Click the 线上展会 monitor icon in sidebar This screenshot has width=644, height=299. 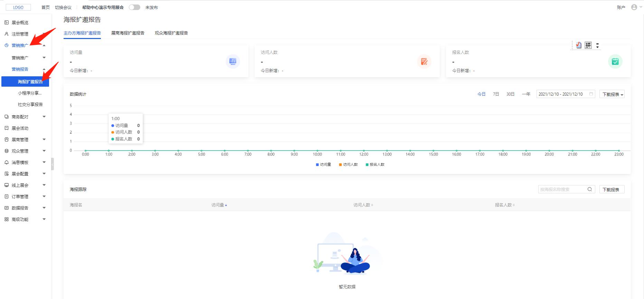point(6,185)
